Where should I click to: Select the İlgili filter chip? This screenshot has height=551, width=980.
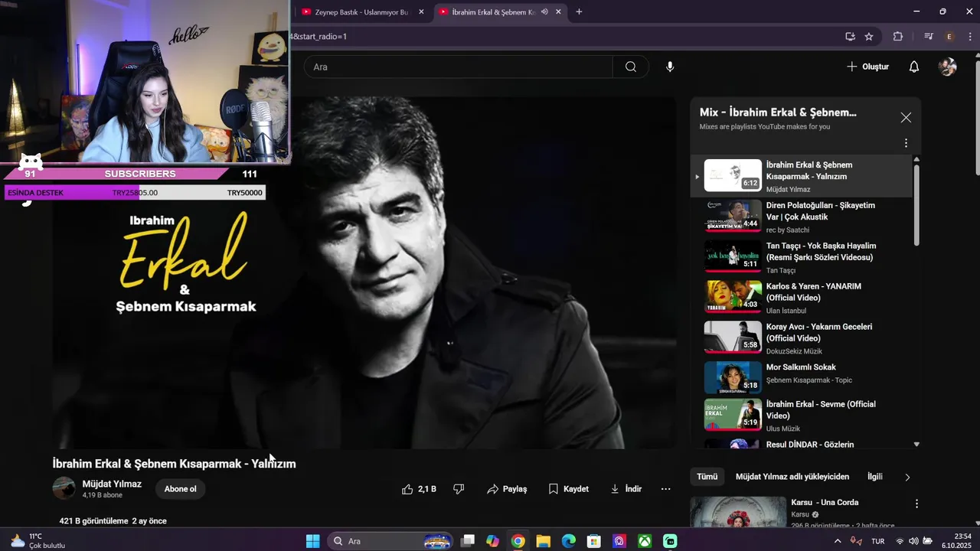(875, 477)
